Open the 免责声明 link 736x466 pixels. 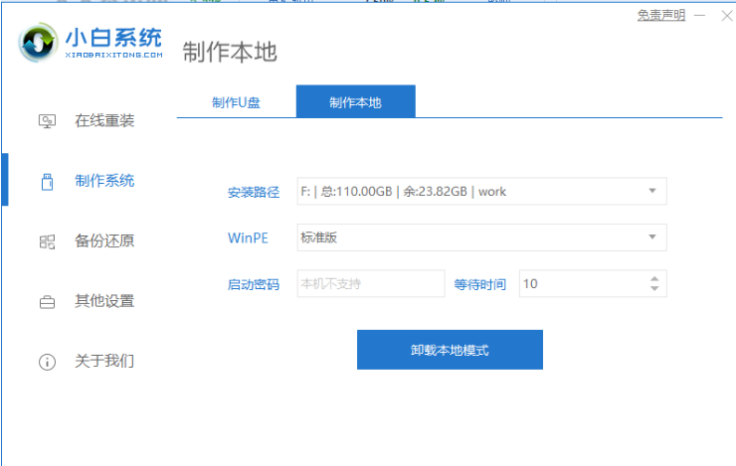(661, 16)
